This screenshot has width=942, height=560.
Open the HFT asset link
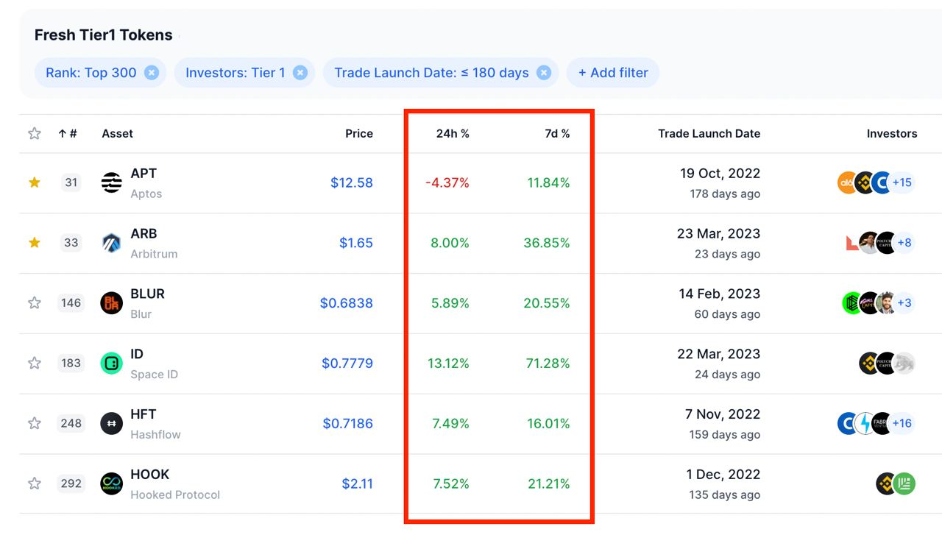point(143,414)
